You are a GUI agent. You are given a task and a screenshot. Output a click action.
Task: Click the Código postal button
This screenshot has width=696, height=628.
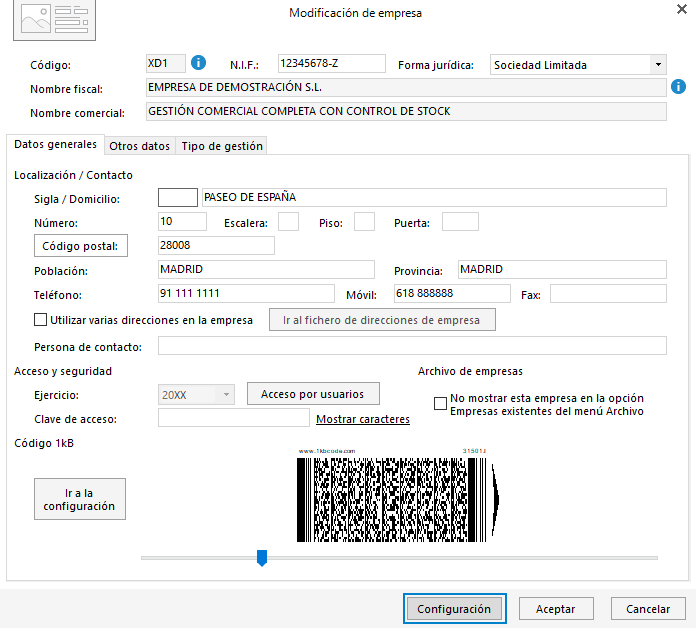(x=81, y=245)
